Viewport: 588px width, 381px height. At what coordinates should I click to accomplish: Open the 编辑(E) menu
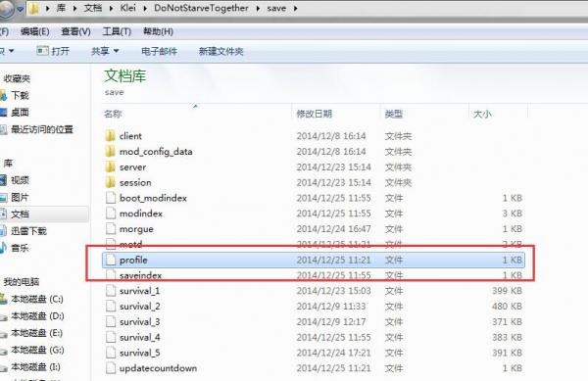coord(35,32)
